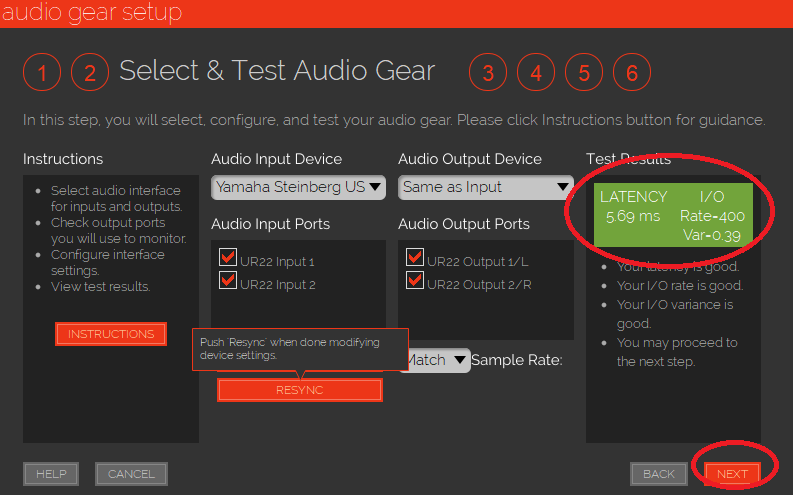Viewport: 793px width, 495px height.
Task: Jump to step 4 circle
Action: pyautogui.click(x=536, y=73)
